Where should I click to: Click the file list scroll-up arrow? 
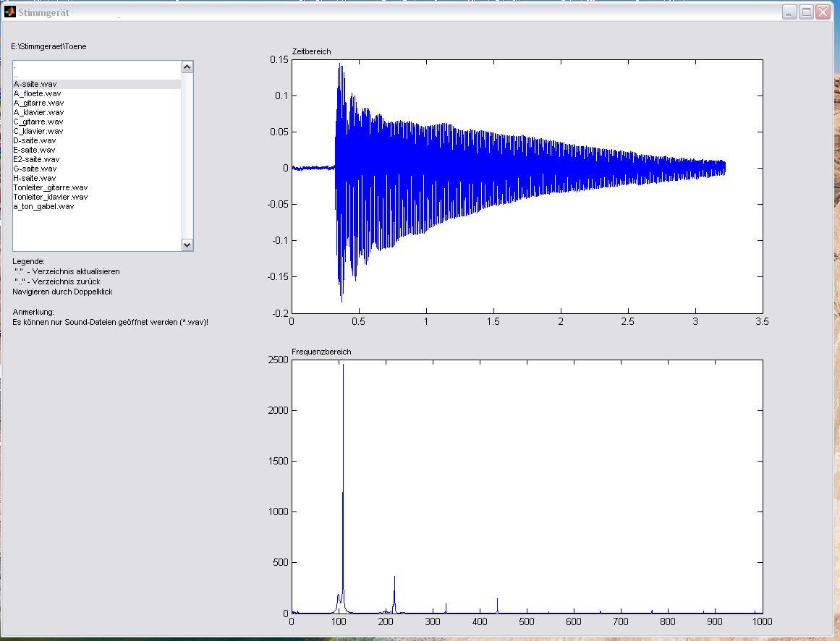pos(187,67)
